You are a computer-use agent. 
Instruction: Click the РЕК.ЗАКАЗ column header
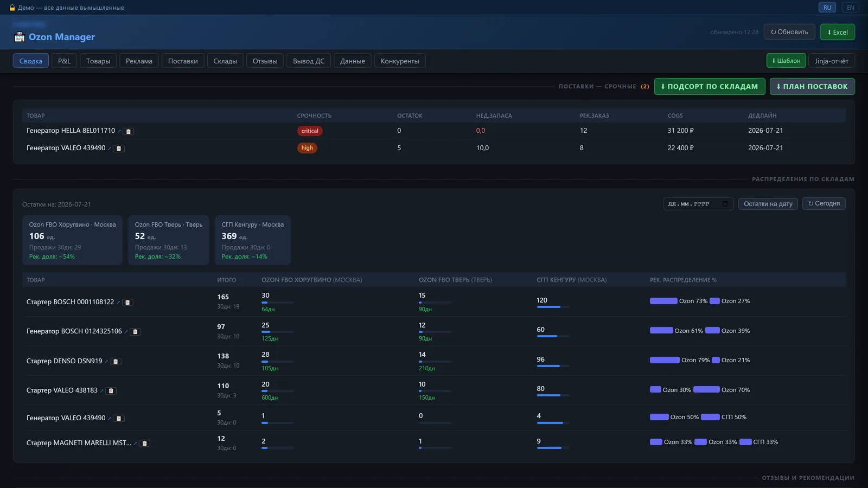tap(594, 115)
